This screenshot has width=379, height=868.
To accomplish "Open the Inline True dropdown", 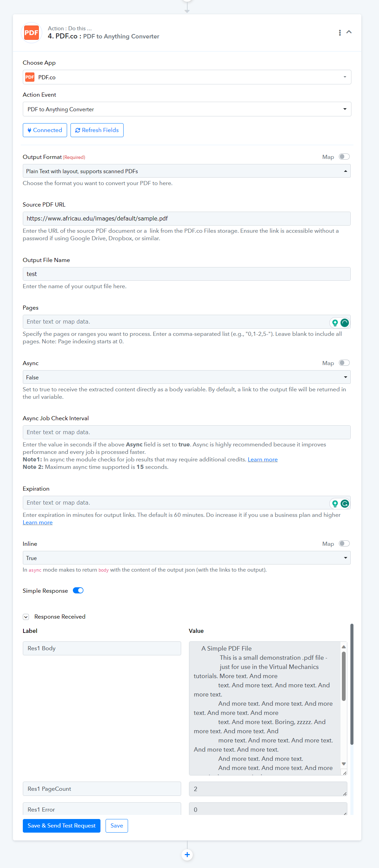I will pyautogui.click(x=187, y=558).
